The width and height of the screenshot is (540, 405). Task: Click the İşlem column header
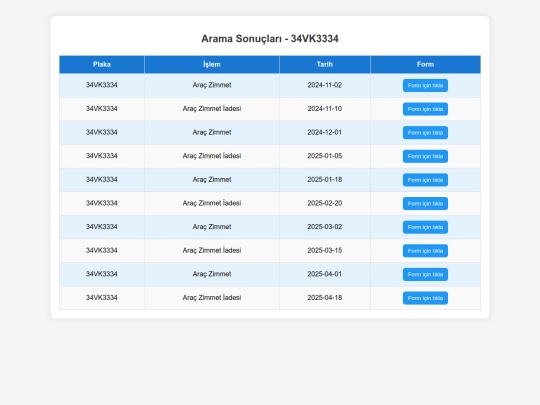(212, 64)
